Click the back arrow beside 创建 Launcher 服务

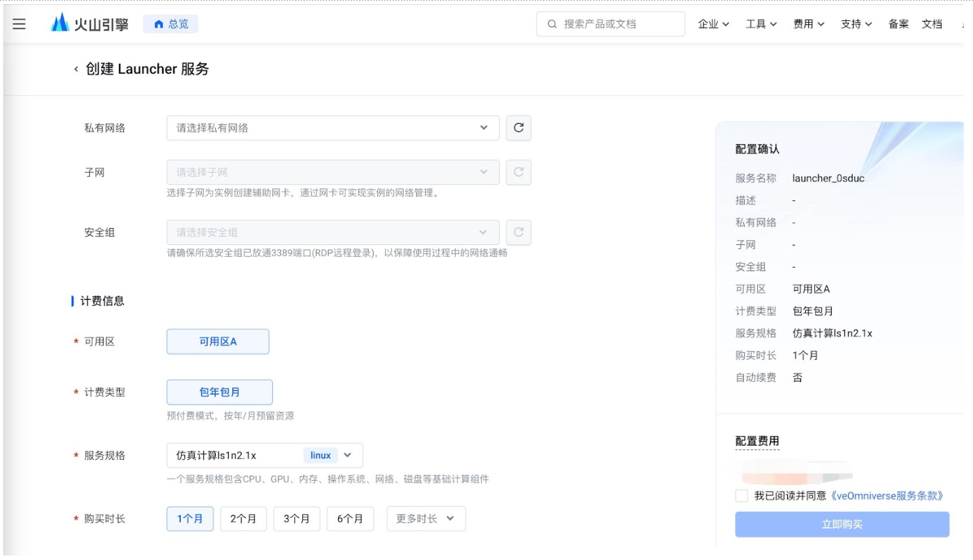click(x=76, y=69)
